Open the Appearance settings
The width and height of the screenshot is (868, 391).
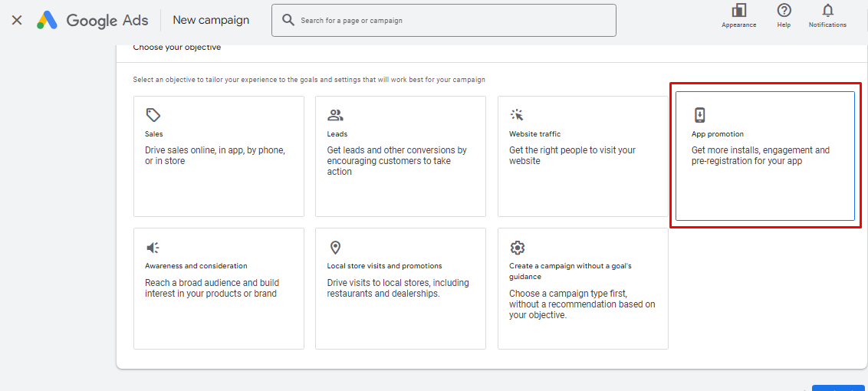(x=738, y=15)
